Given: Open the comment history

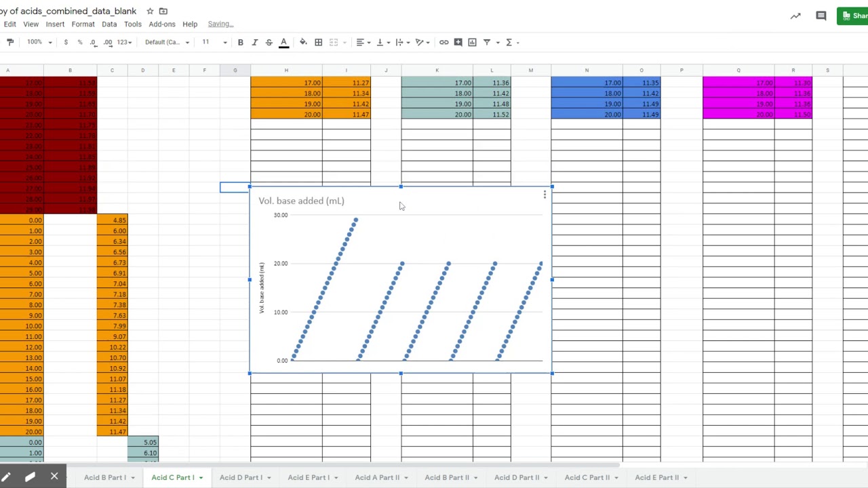Looking at the screenshot, I should pos(821,16).
